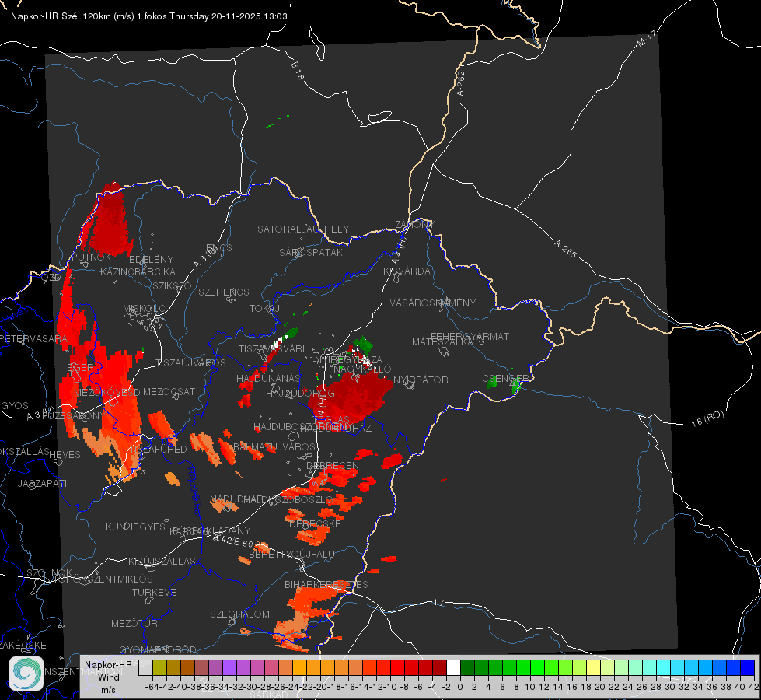The width and height of the screenshot is (761, 700).
Task: Click the A-262 road label
Action: point(461,83)
